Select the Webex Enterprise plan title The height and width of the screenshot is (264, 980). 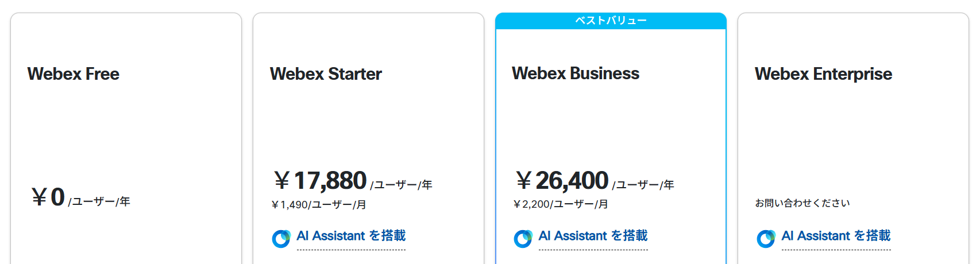[823, 74]
